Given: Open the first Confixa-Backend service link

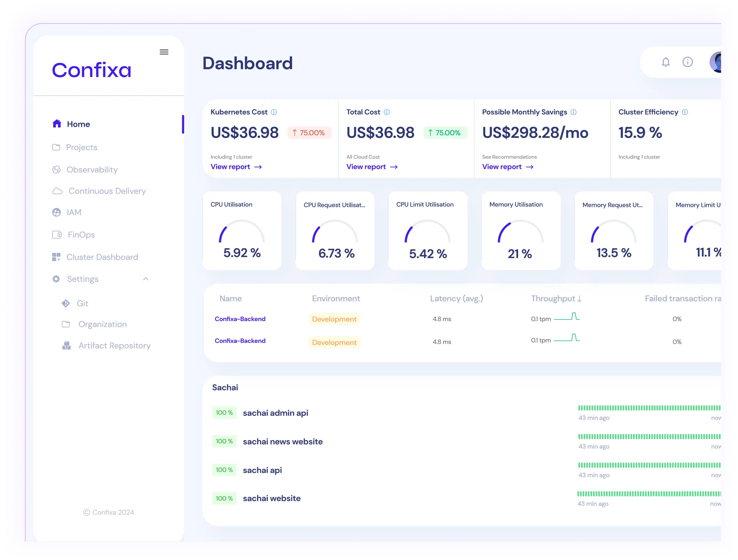Looking at the screenshot, I should tap(240, 319).
